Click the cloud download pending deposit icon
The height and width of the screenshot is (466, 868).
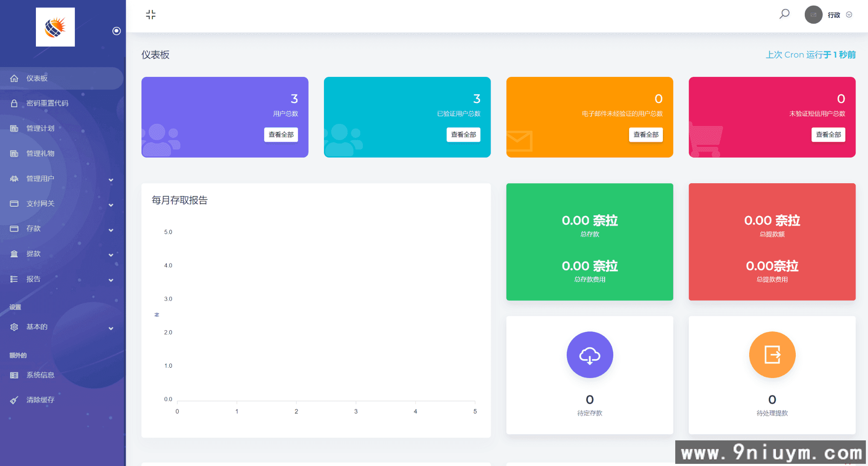pyautogui.click(x=590, y=355)
